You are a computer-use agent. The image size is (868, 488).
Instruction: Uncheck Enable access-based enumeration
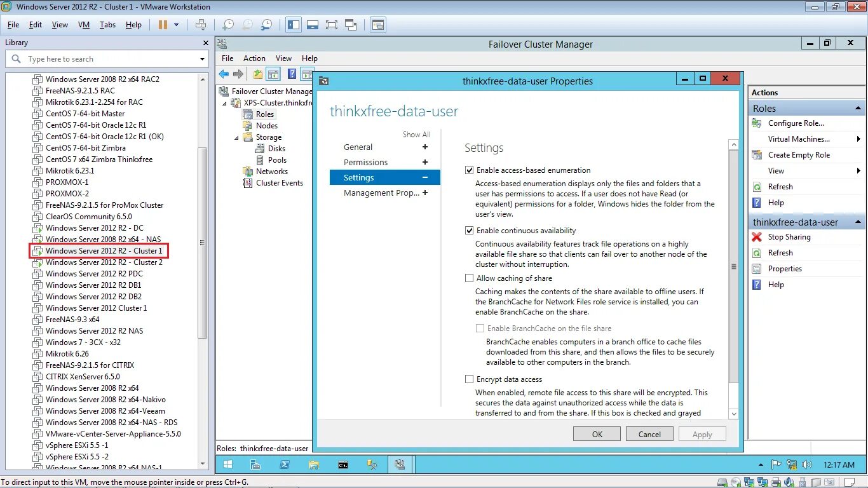tap(470, 170)
